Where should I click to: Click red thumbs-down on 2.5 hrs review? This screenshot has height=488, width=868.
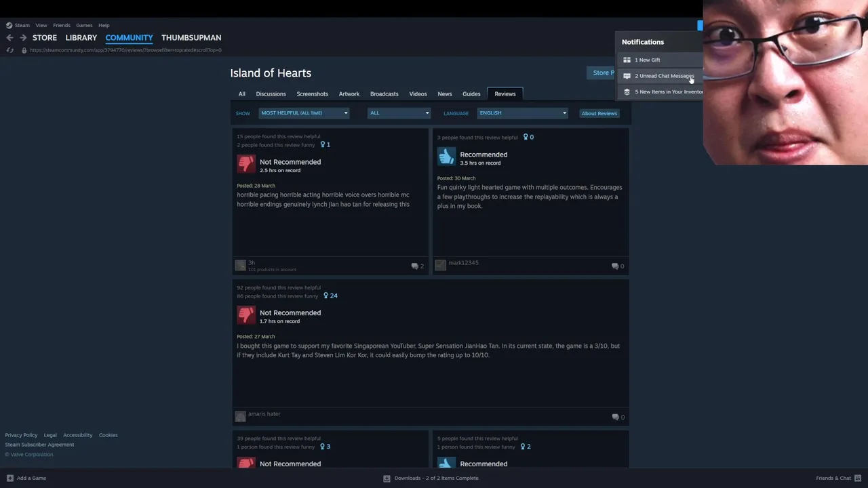click(x=246, y=164)
